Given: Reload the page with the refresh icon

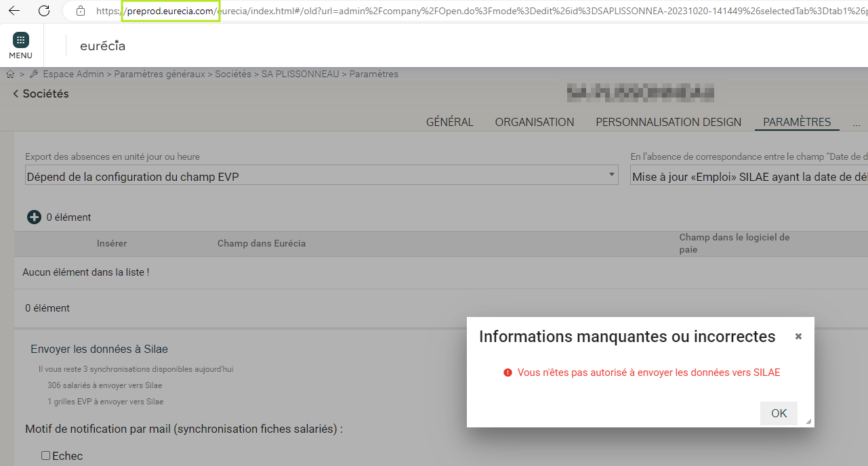Looking at the screenshot, I should coord(44,11).
